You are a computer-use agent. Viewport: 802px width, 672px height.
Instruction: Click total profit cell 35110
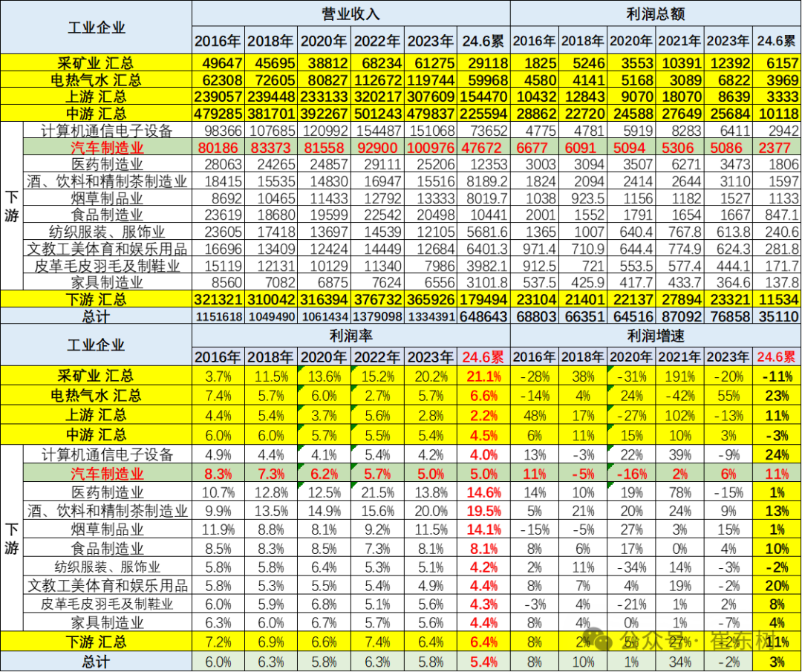click(777, 316)
